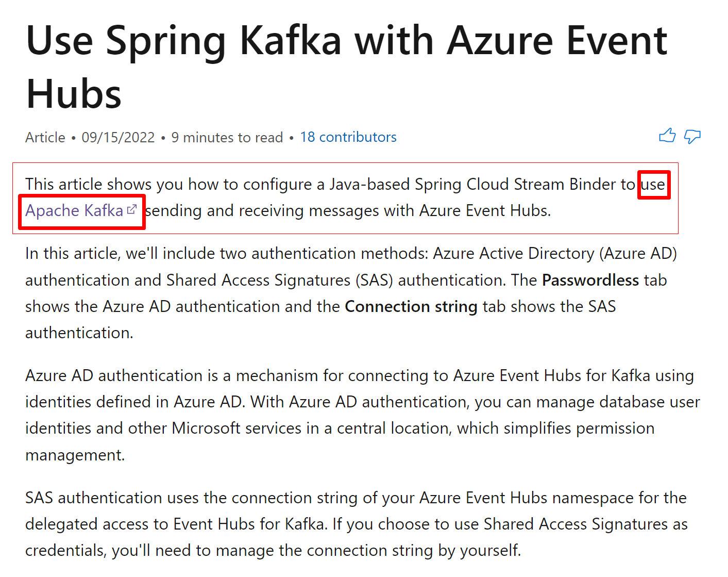This screenshot has width=728, height=577.
Task: Mark article as unhelpful using dislike icon
Action: click(x=692, y=137)
